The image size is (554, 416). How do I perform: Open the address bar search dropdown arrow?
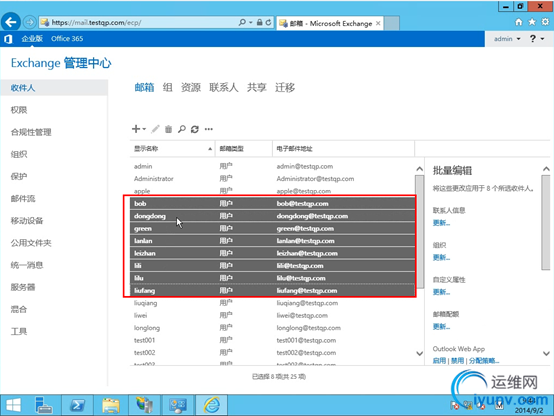tap(251, 22)
